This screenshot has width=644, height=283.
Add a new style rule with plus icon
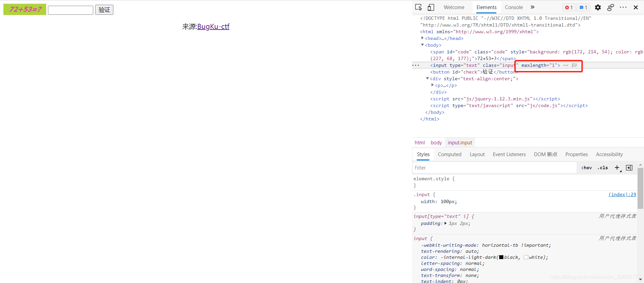(x=617, y=168)
